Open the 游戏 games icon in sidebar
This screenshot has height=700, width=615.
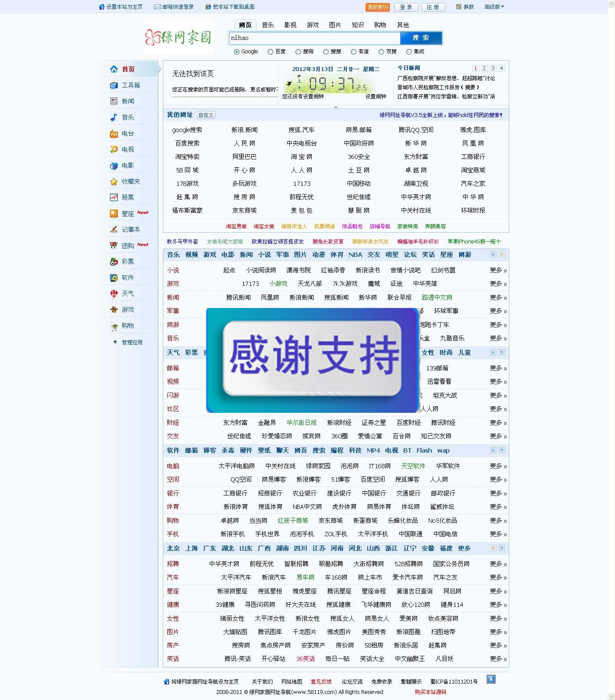(114, 310)
